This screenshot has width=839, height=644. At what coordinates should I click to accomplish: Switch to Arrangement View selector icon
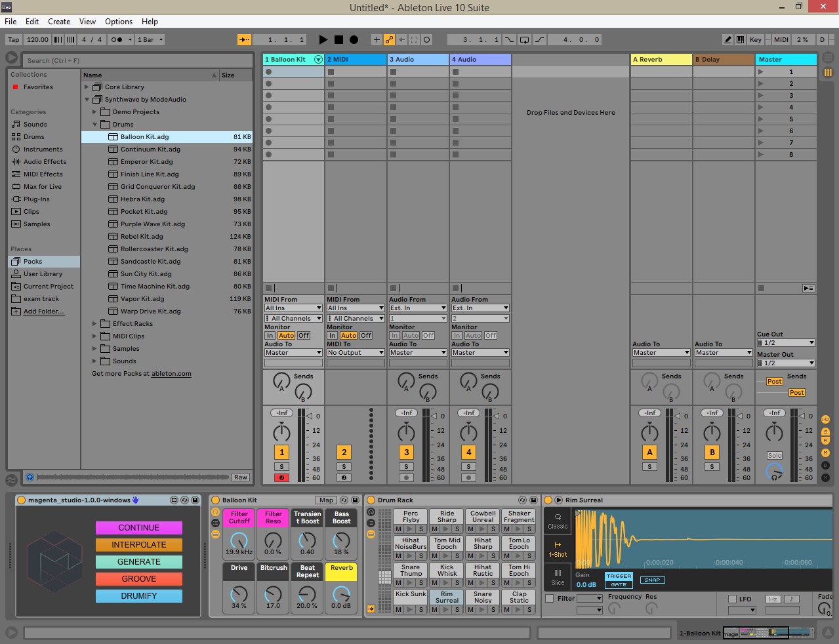pyautogui.click(x=828, y=58)
